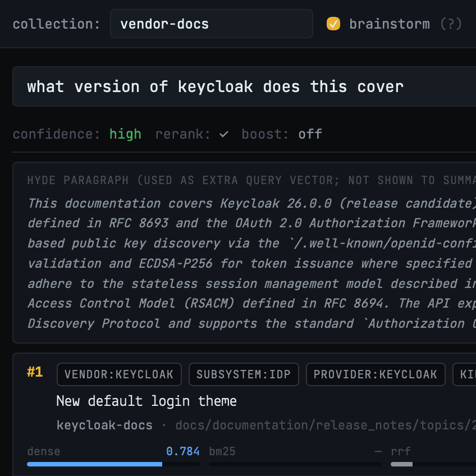This screenshot has height=476, width=476.
Task: Click the 'Access Control Model (RSACM)' line
Action: point(251,303)
